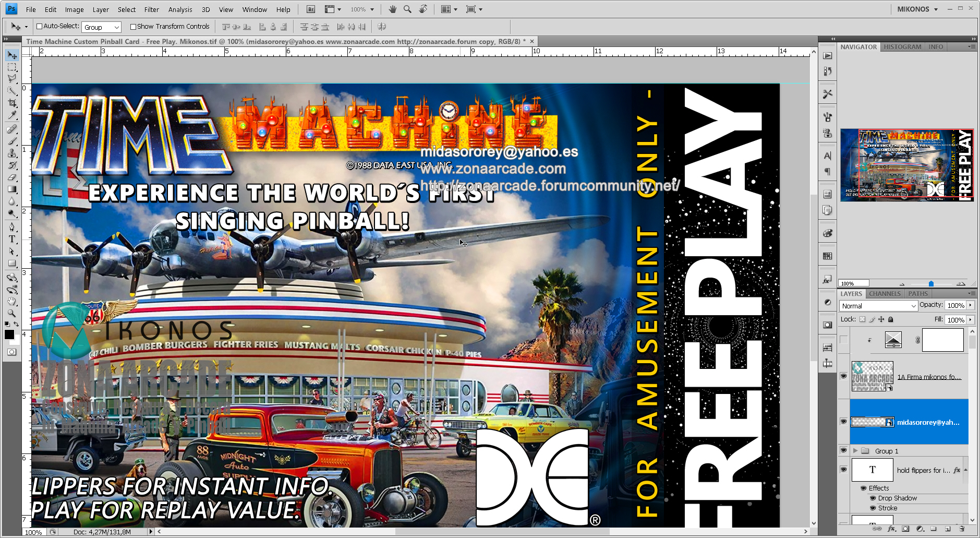Select the Horizontal Type tool

(12, 239)
